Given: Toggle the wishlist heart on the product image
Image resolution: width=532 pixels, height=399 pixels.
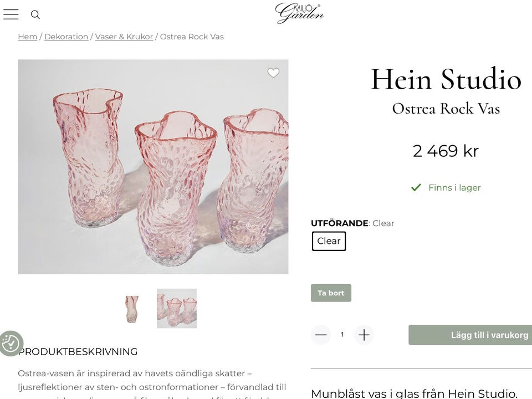Looking at the screenshot, I should 273,73.
